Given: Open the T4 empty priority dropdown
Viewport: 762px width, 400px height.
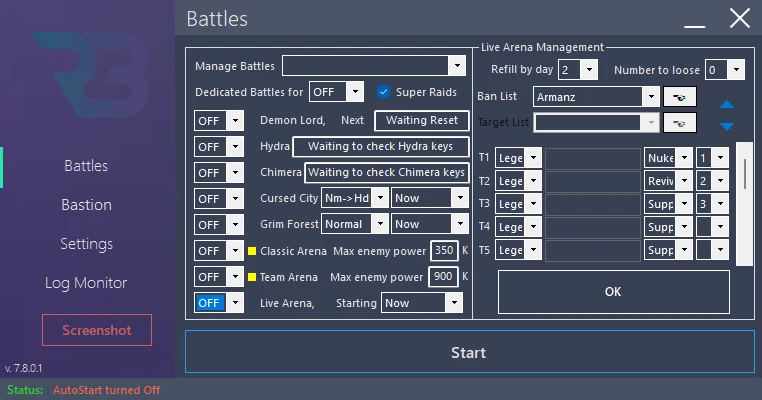Looking at the screenshot, I should point(712,227).
